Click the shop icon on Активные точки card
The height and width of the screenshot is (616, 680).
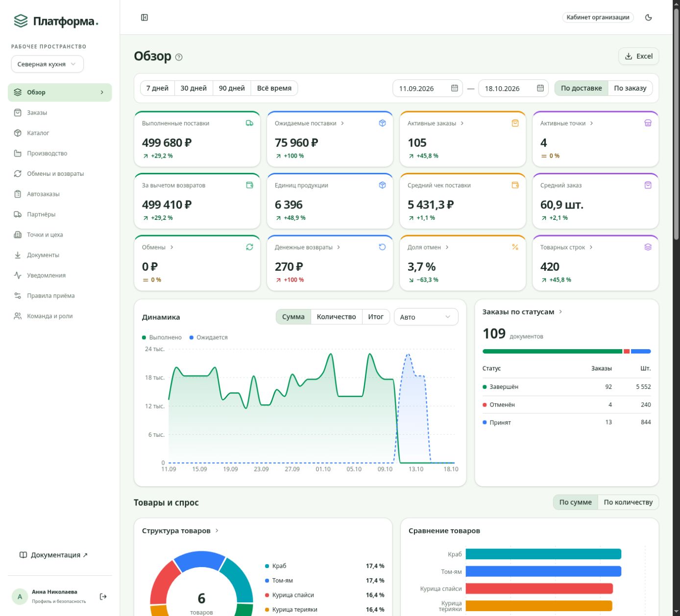coord(648,123)
